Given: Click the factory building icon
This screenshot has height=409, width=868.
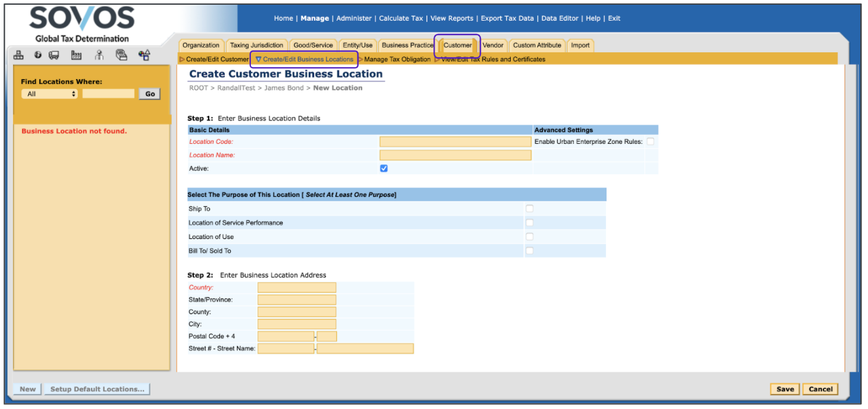Looking at the screenshot, I should [76, 55].
